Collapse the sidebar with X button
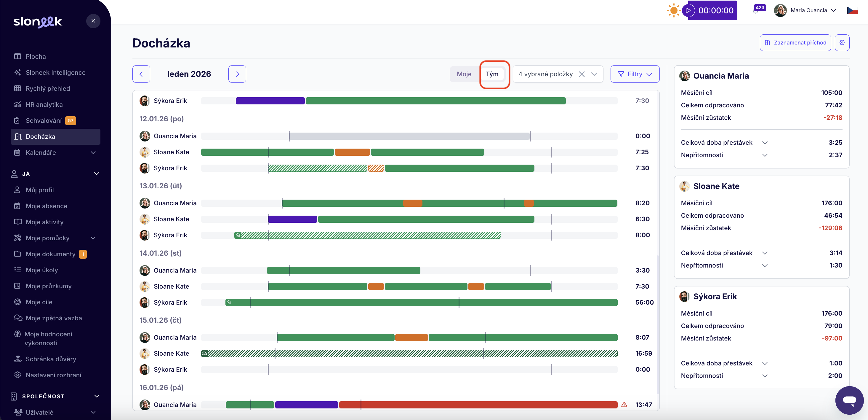868x420 pixels. click(x=93, y=21)
